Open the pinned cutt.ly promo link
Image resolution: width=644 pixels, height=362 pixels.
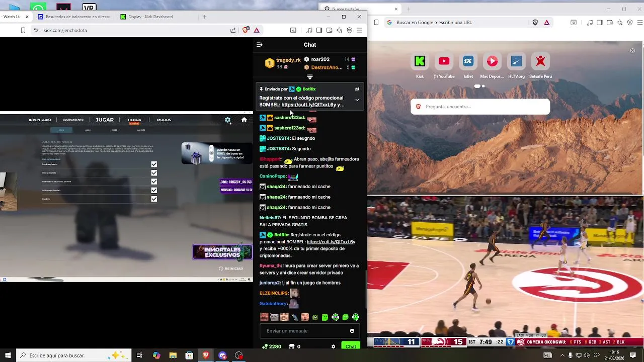tap(308, 105)
